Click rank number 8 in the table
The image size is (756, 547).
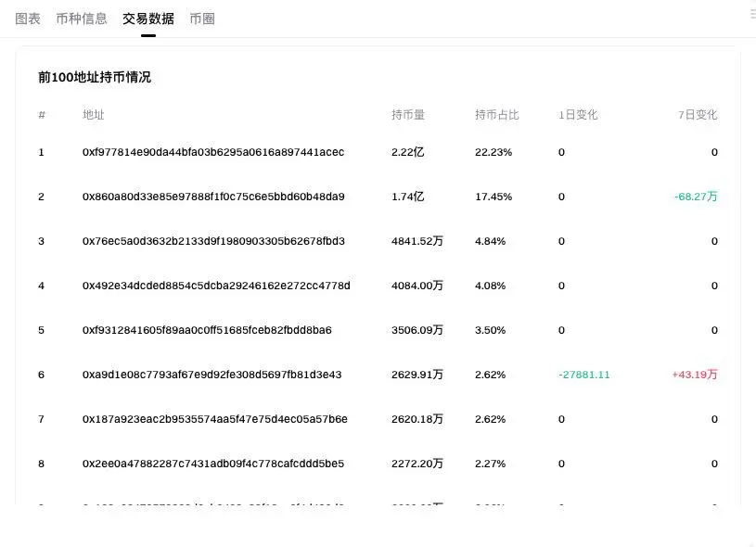pos(41,464)
